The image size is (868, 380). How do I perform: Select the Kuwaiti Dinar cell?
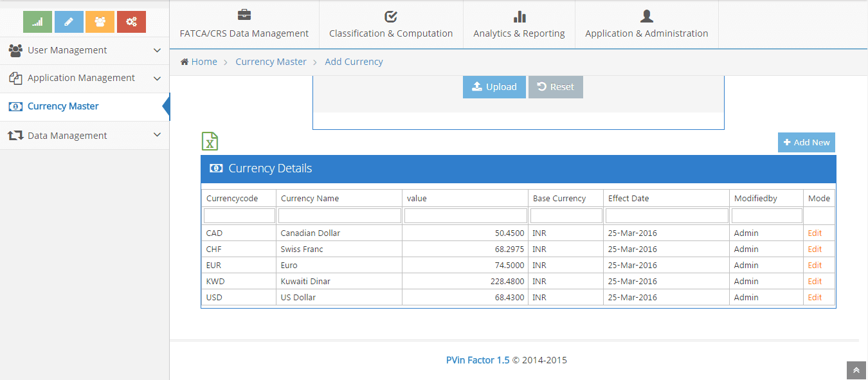coord(339,282)
